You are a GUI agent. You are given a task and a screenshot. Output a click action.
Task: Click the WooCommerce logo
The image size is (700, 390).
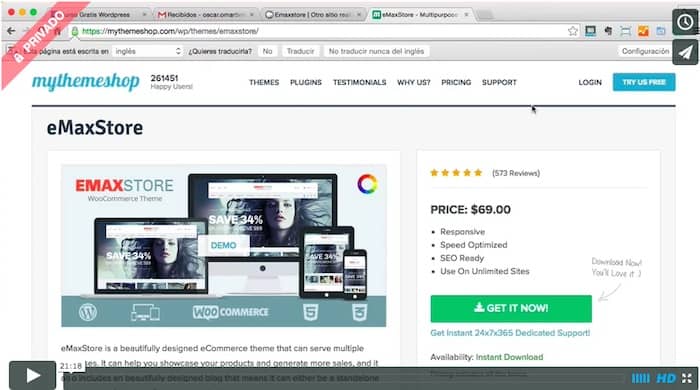(x=231, y=312)
